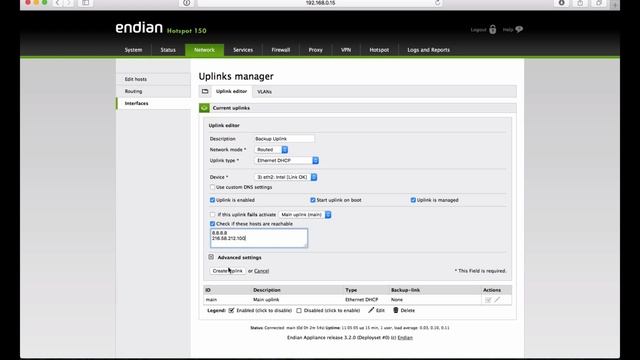
Task: Reload the page with the refresh icon
Action: (x=437, y=3)
